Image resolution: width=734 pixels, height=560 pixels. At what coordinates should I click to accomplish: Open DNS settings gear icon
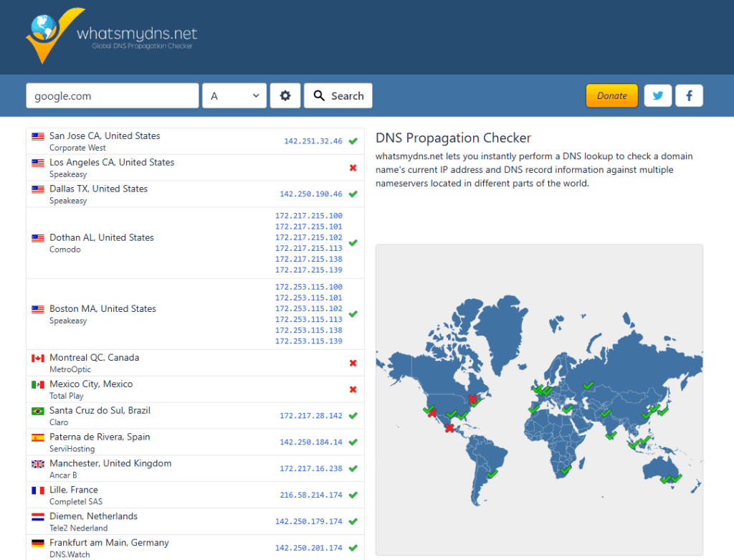pos(285,95)
